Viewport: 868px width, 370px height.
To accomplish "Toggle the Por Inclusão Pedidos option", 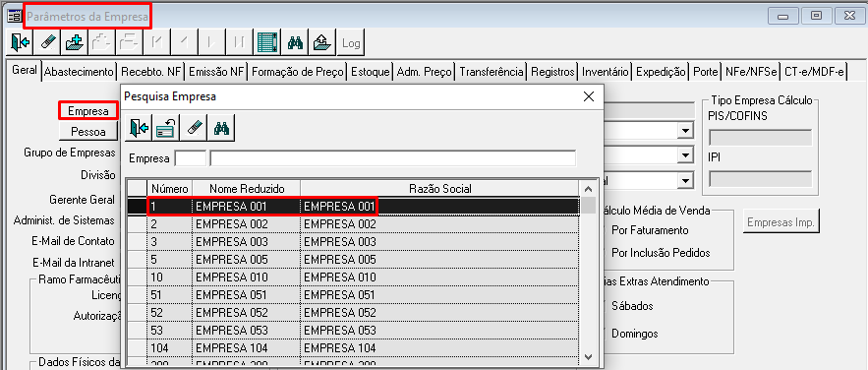I will point(661,253).
